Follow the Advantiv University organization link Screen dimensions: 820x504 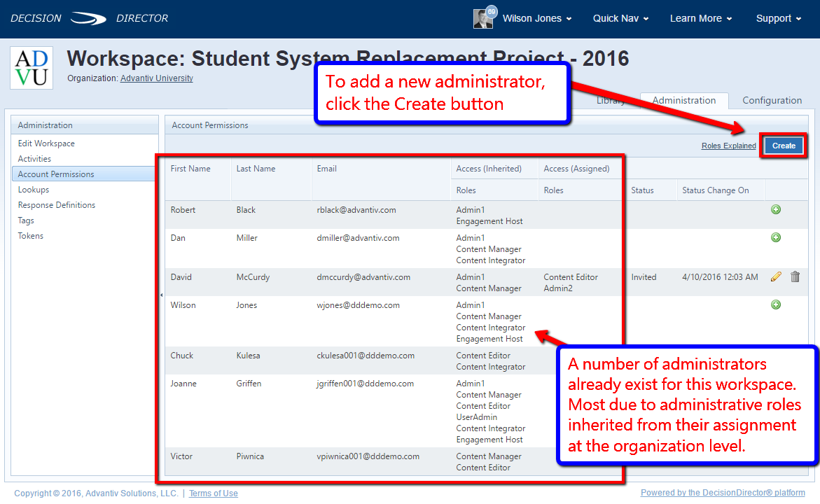point(156,78)
